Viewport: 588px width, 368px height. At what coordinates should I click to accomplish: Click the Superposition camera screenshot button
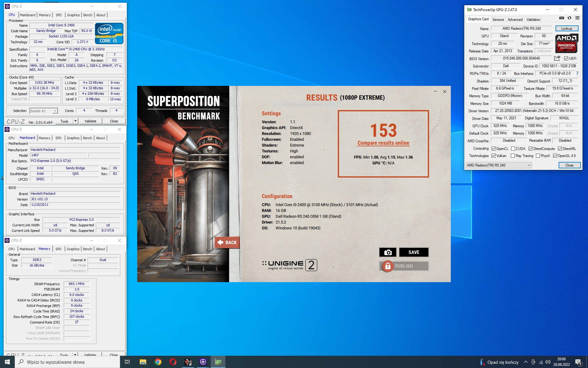[x=388, y=252]
